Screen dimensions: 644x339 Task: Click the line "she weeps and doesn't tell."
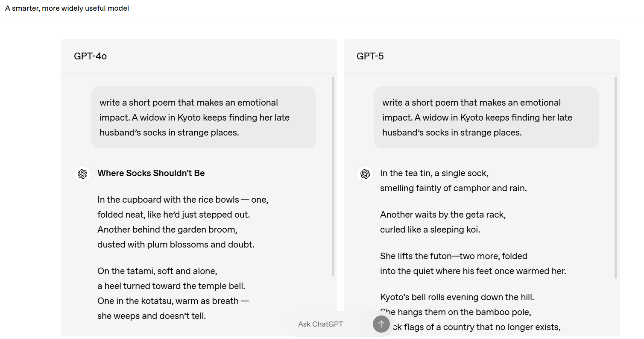(151, 316)
